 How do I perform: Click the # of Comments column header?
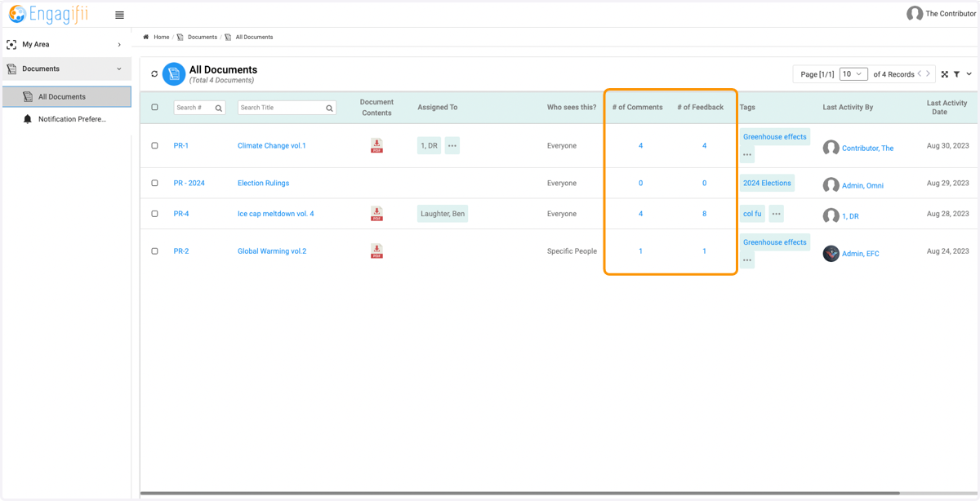pos(637,108)
